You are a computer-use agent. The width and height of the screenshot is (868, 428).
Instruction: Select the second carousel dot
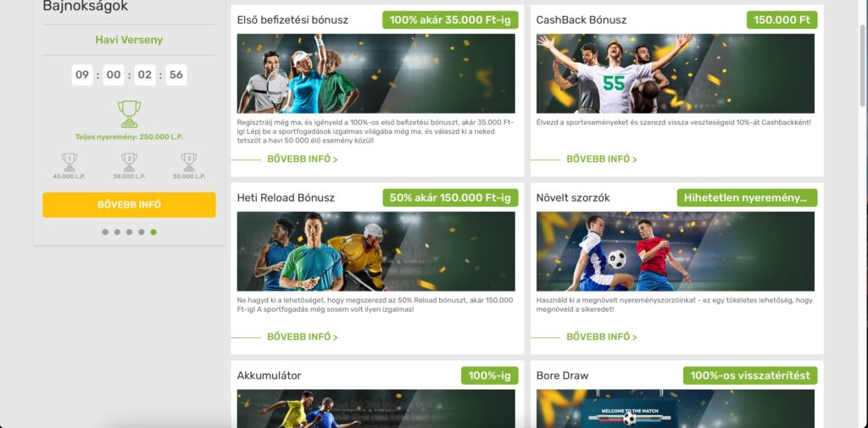(x=117, y=232)
